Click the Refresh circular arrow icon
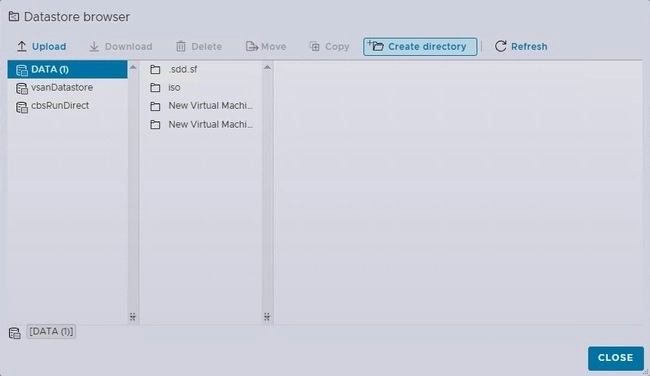This screenshot has width=650, height=376. (500, 46)
